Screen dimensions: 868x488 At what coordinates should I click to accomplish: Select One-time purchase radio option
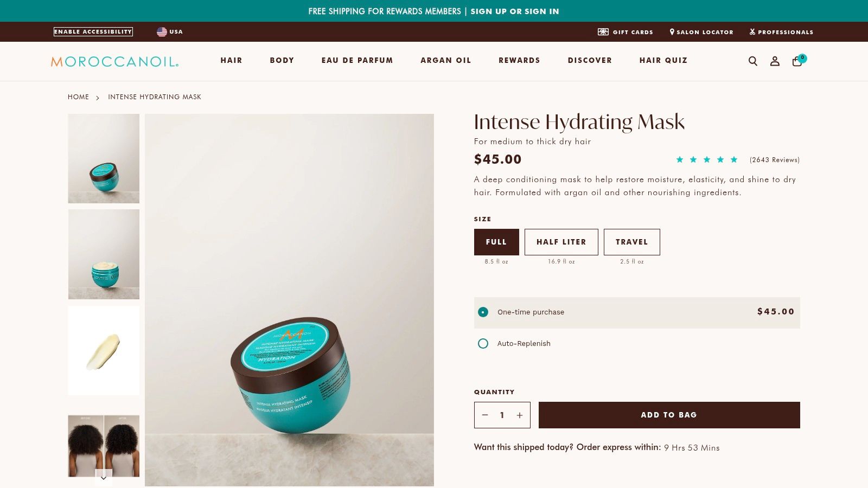tap(483, 312)
